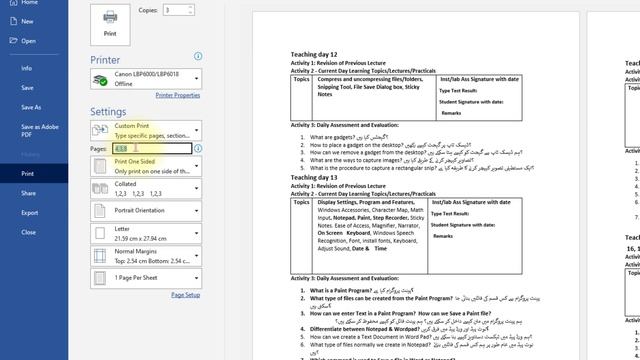Click the 'Teaching day 12' heading in preview
Screen dimensions: 640x360
coord(314,54)
